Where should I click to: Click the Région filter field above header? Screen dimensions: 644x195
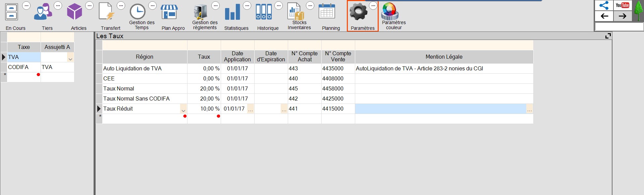145,45
